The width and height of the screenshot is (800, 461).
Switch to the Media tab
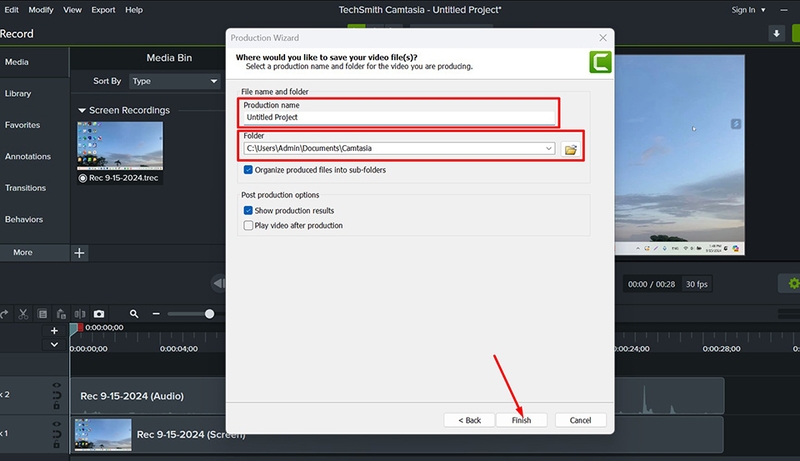pyautogui.click(x=34, y=62)
